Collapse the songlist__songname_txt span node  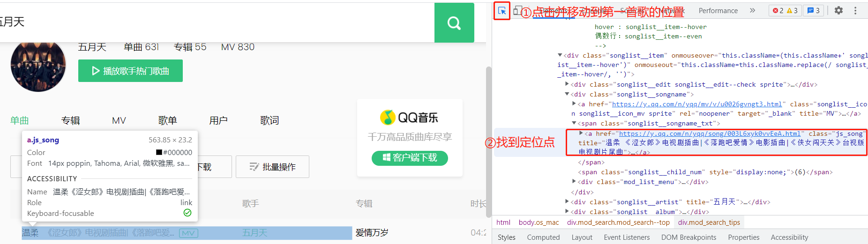[574, 123]
